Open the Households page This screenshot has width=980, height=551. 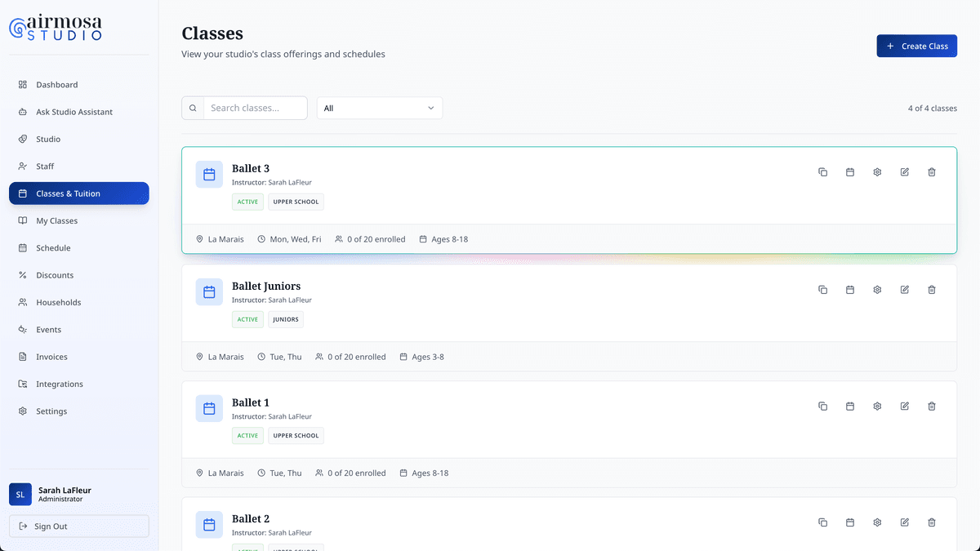click(56, 302)
